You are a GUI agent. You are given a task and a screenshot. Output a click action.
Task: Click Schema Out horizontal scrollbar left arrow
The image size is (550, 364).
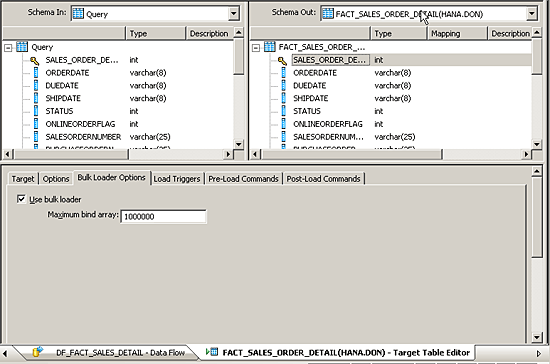click(x=255, y=154)
